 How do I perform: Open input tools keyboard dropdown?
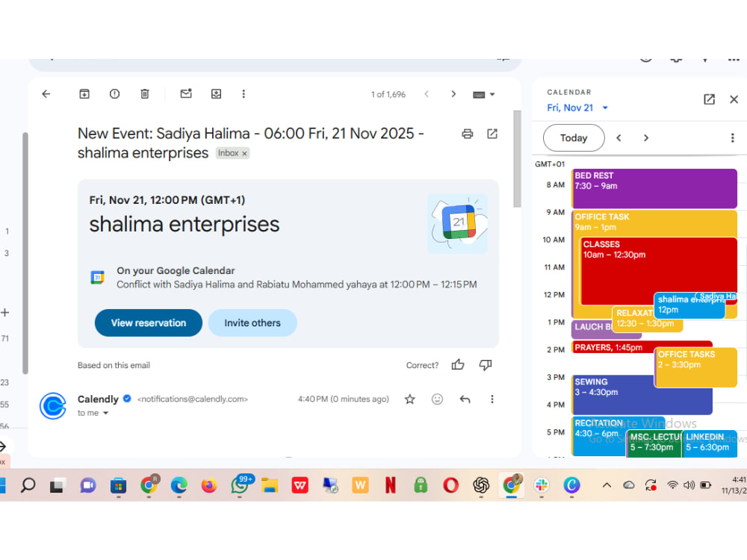click(x=483, y=94)
